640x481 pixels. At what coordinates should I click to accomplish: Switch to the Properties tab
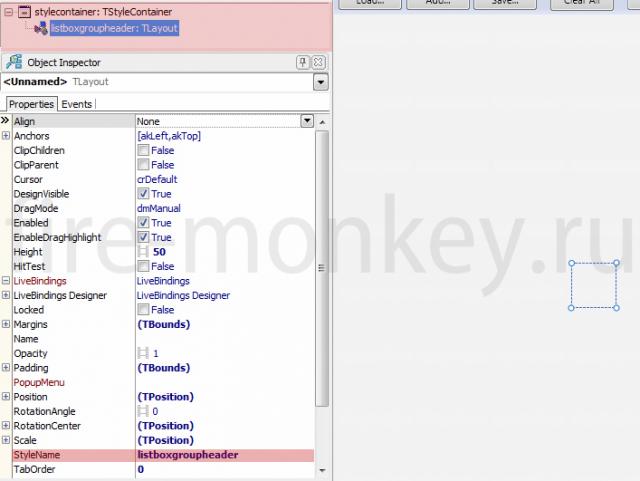(x=31, y=105)
